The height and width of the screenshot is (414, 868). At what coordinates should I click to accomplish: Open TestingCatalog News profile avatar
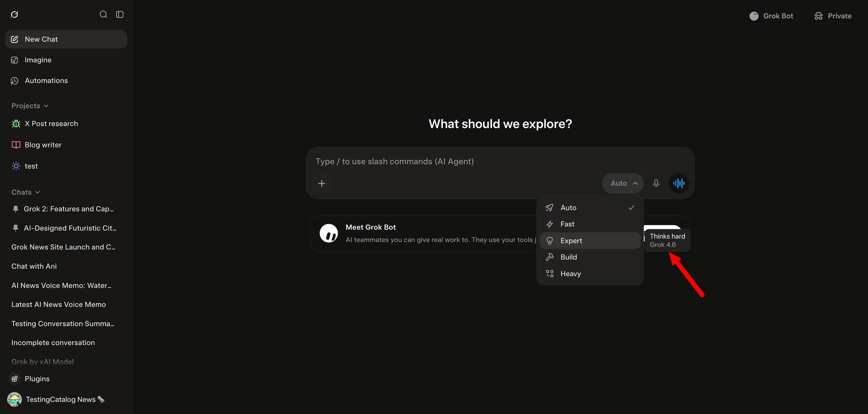coord(14,399)
